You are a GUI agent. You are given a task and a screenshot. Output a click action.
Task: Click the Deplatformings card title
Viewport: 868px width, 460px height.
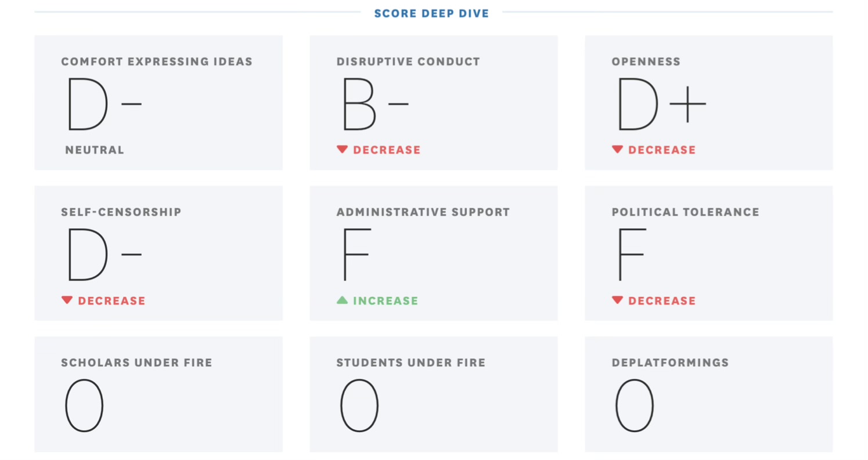tap(670, 363)
